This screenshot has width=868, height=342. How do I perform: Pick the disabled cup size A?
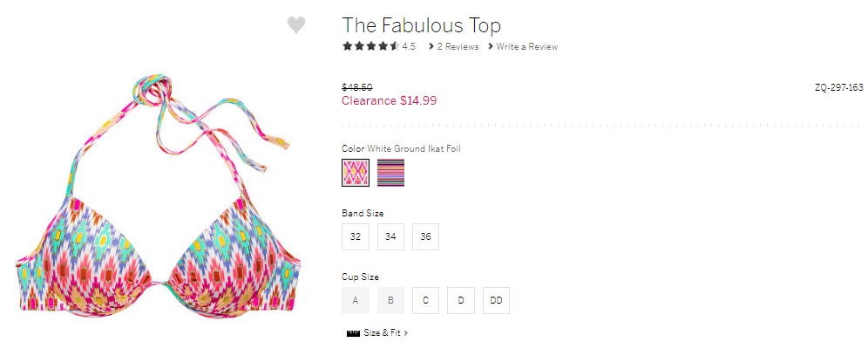pyautogui.click(x=356, y=300)
